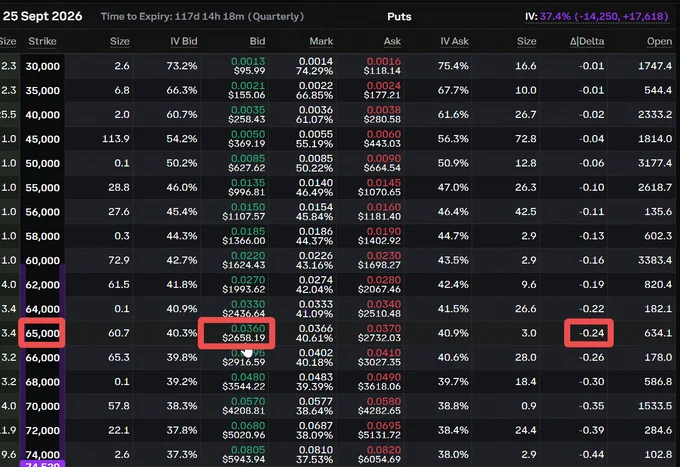Click the 0.0085 bid price $627.62

tap(247, 163)
